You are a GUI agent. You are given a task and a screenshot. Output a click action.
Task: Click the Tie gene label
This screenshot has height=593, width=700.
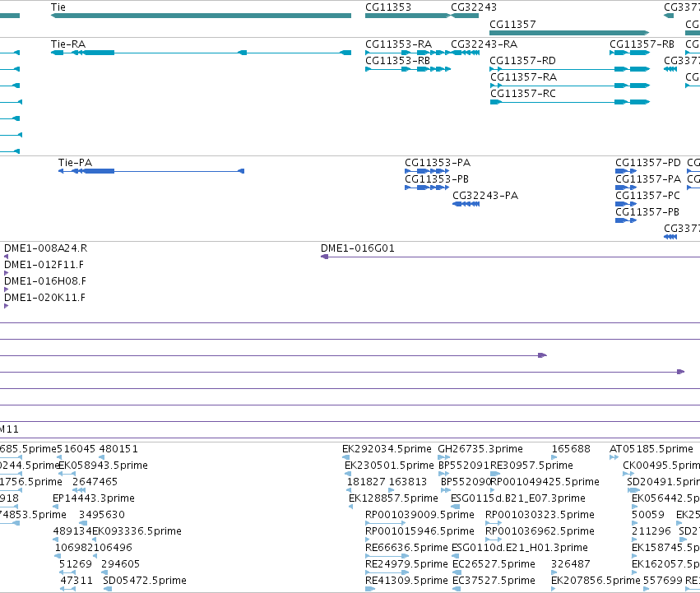58,7
